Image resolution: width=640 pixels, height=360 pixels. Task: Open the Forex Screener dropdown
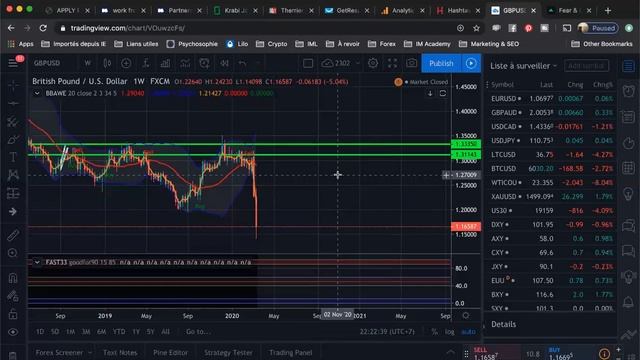(63, 352)
